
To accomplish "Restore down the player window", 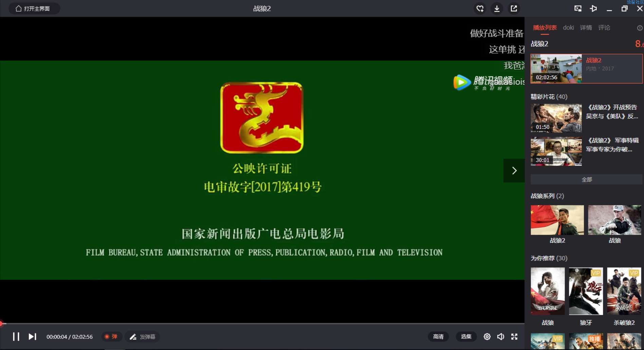I will [x=624, y=8].
